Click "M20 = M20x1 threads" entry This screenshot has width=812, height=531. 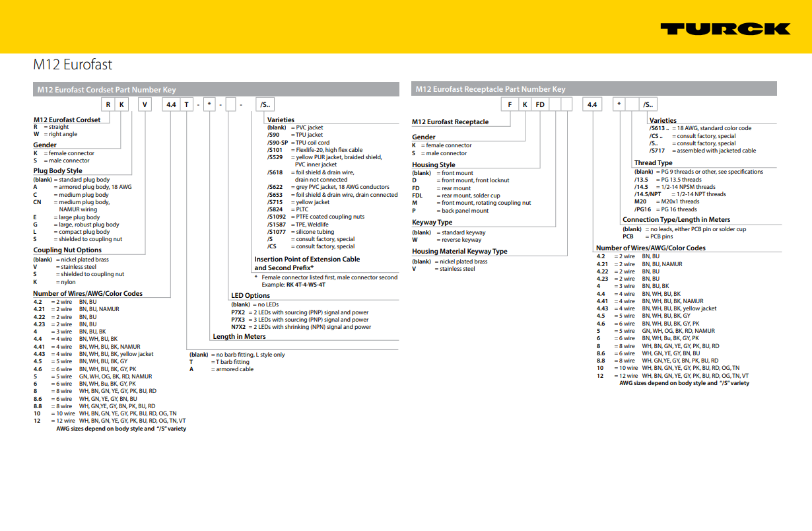667,201
